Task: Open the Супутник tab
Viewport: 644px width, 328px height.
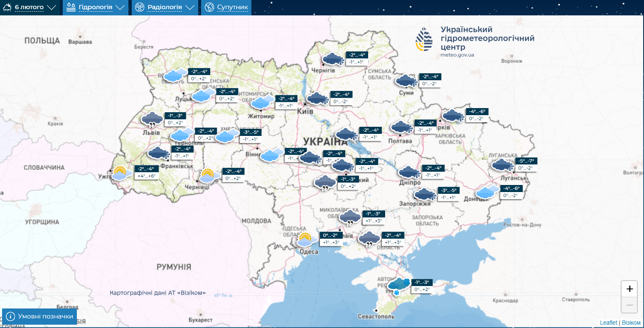Action: coord(232,7)
